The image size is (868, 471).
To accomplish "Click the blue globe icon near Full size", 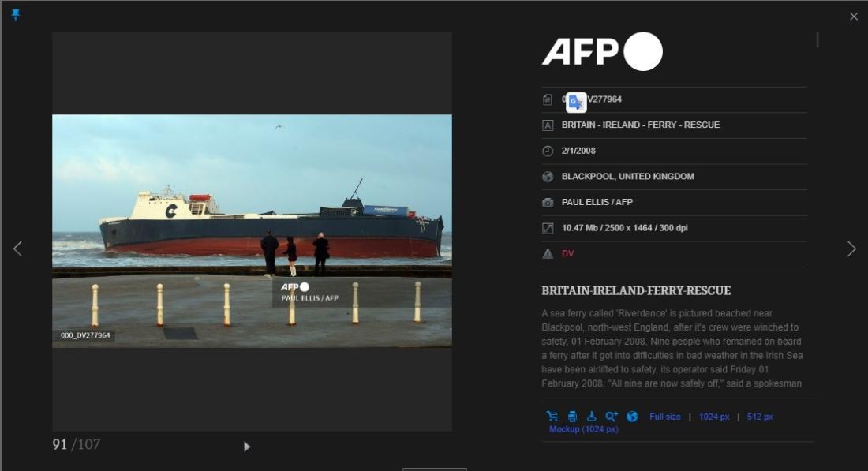I will 632,417.
